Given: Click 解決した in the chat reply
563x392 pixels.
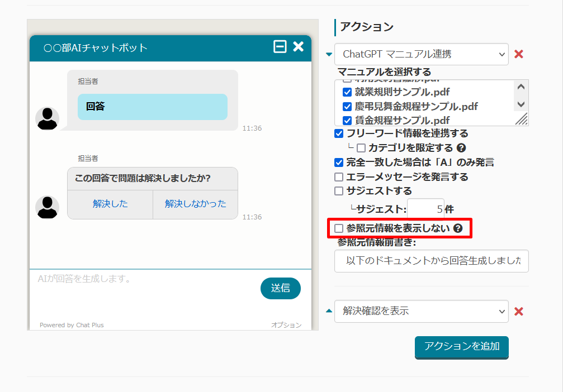Looking at the screenshot, I should click(x=110, y=204).
